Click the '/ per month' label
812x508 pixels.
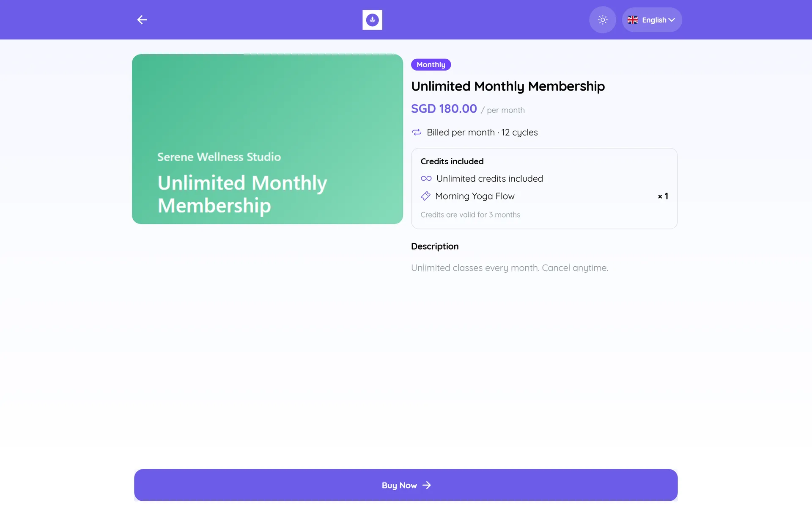point(502,110)
